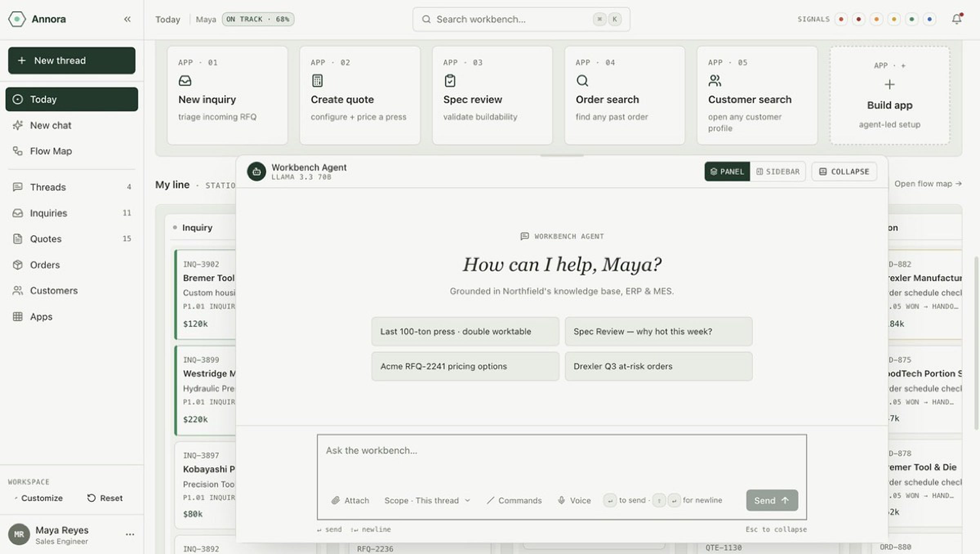The width and height of the screenshot is (980, 554).
Task: Click the 'Inquiry' column header
Action: pyautogui.click(x=197, y=228)
